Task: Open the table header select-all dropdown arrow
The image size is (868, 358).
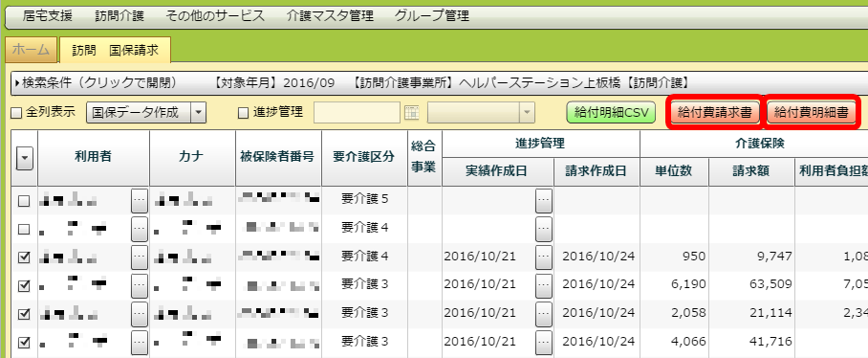Action: [24, 160]
